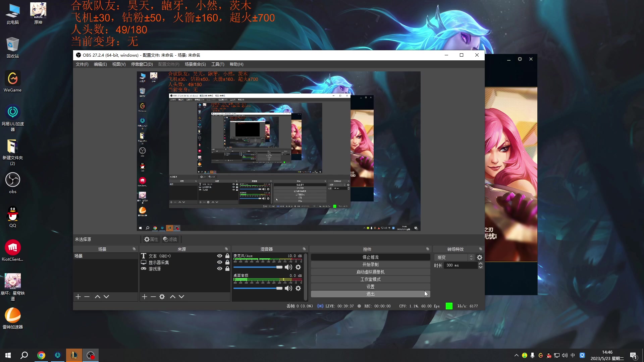
Task: Adjust the 麦克风/Aux volume slider
Action: pyautogui.click(x=258, y=267)
